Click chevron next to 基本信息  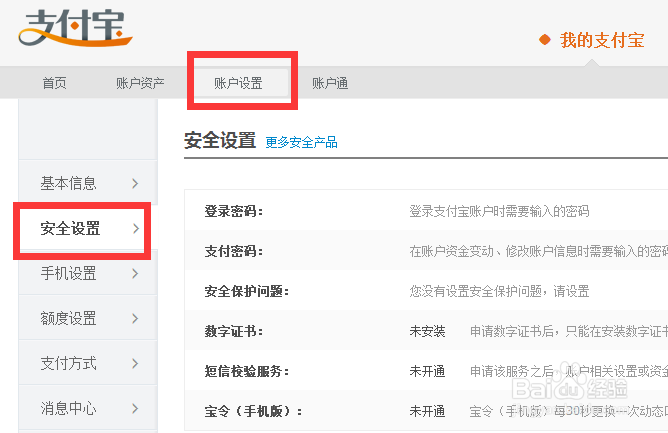(135, 183)
